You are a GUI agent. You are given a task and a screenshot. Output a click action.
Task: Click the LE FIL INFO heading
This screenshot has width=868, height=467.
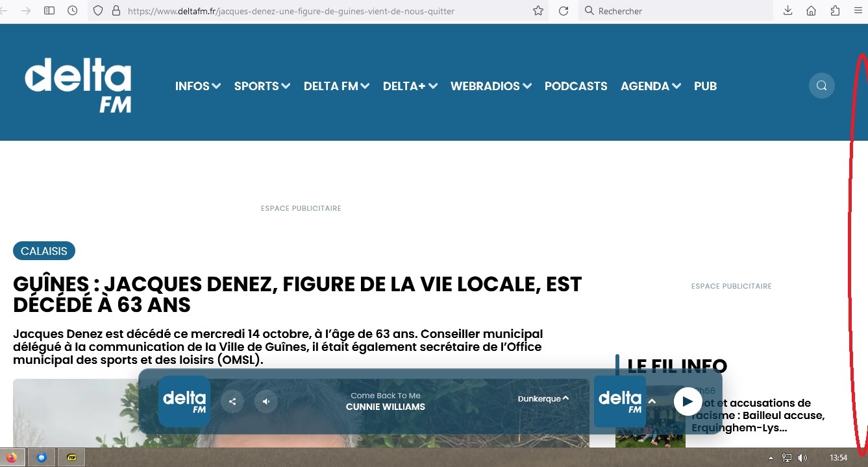coord(677,366)
